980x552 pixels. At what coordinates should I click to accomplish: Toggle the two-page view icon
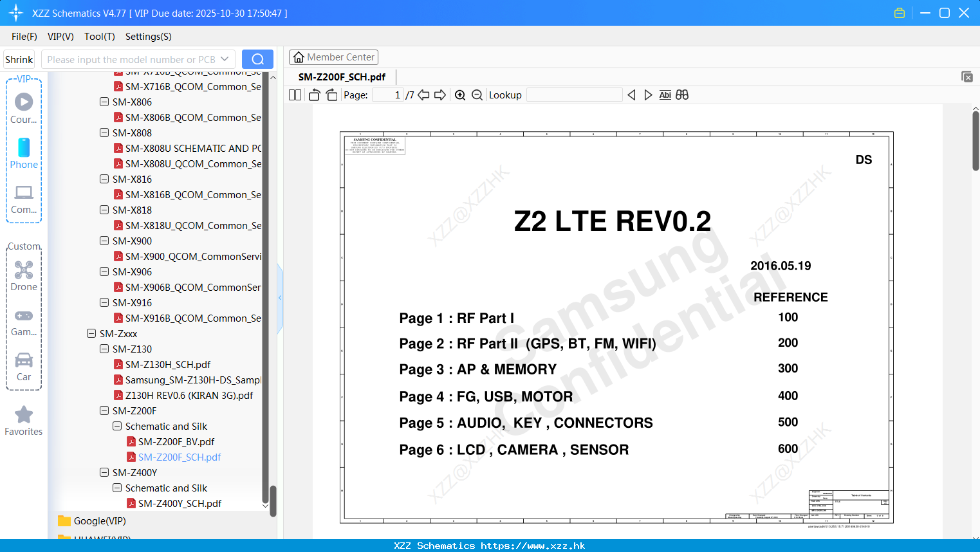point(295,95)
